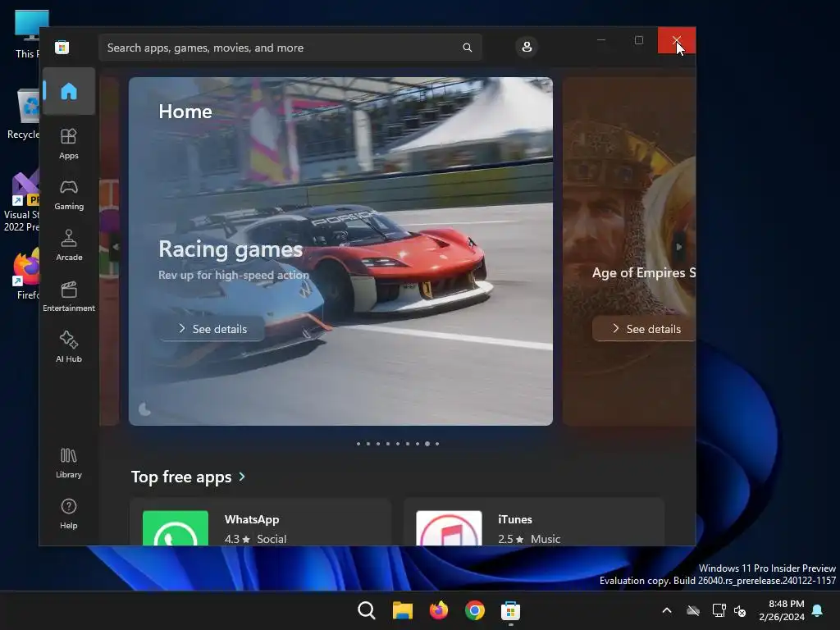Open Library in Store sidebar
Image resolution: width=840 pixels, height=630 pixels.
click(x=69, y=463)
